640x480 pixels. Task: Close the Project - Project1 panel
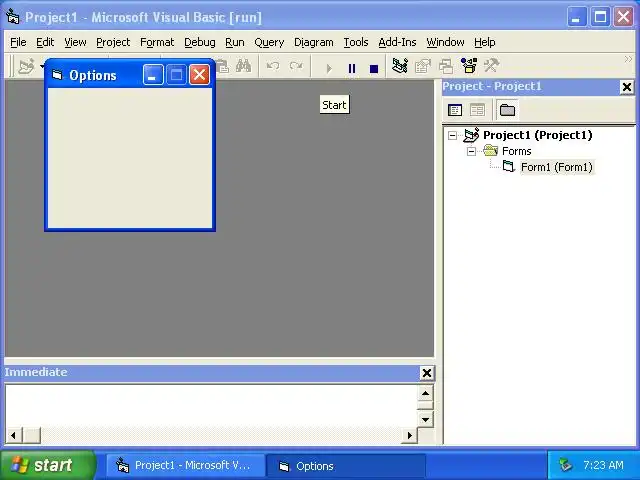click(627, 87)
